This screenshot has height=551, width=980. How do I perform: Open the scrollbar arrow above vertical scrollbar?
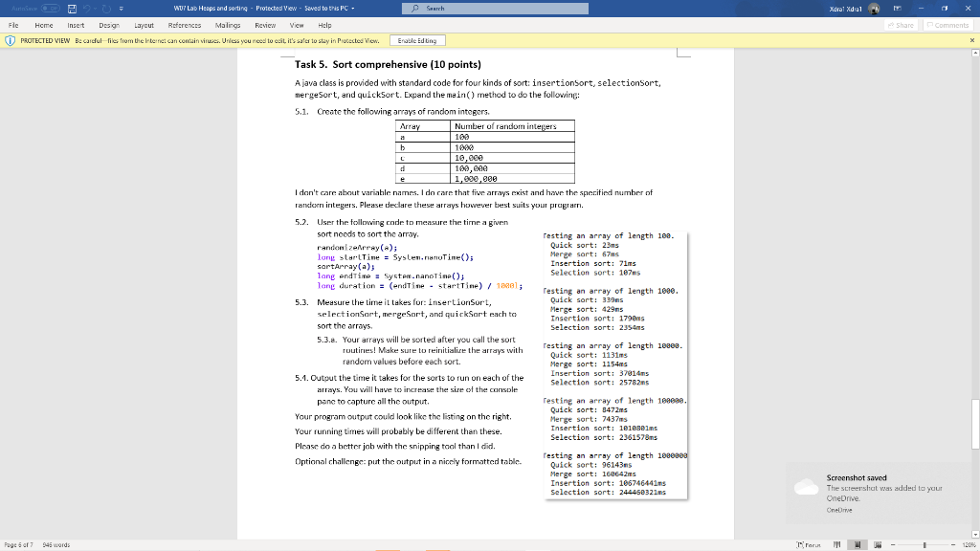[x=974, y=55]
